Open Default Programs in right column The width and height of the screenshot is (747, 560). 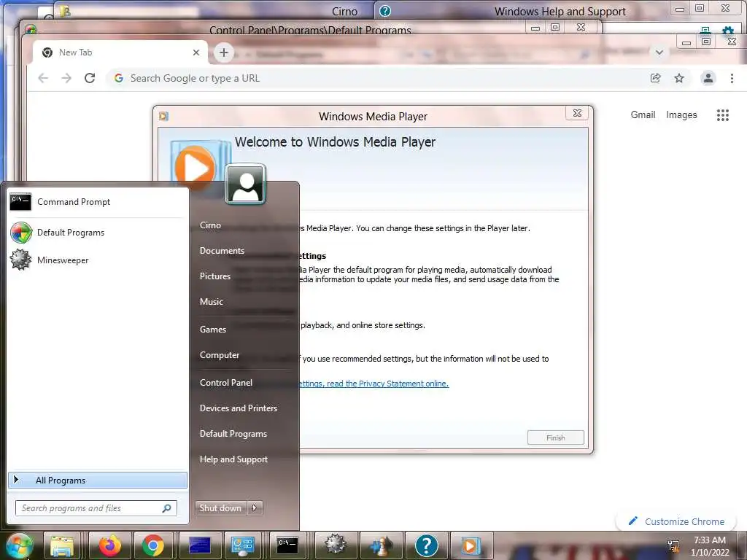coord(233,434)
